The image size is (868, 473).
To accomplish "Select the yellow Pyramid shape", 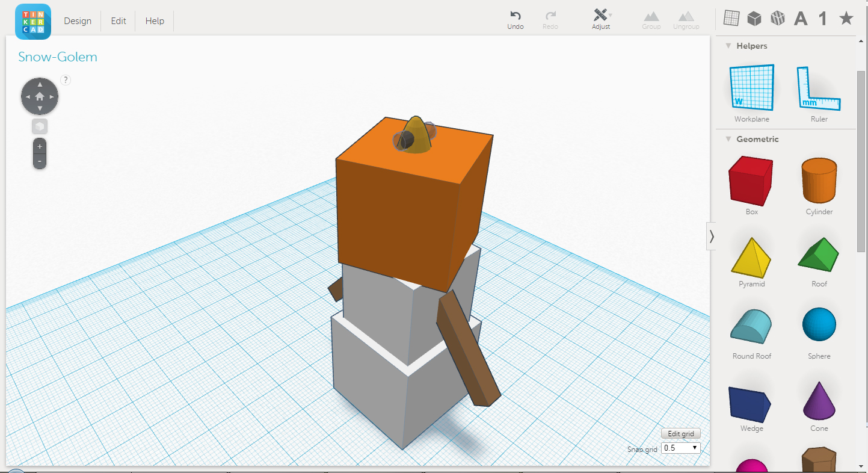I will coord(751,262).
